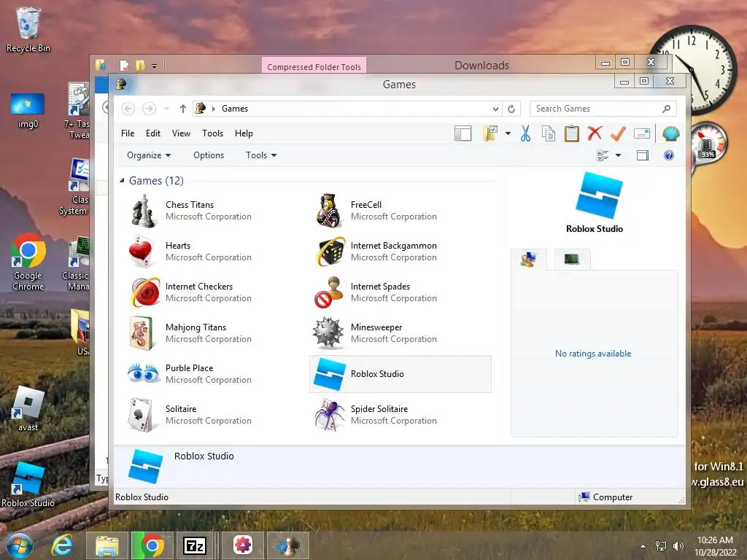Open Recycle Bin desktop icon
The image size is (747, 560).
point(28,29)
